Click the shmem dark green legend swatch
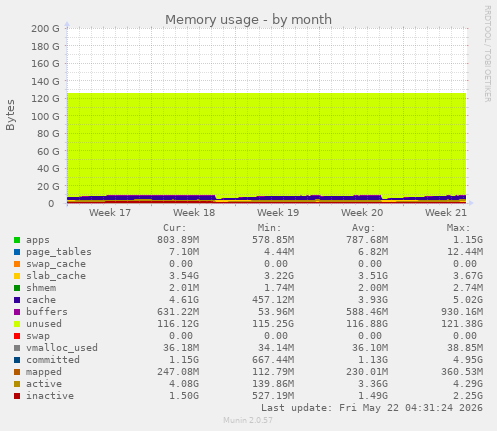497x431 pixels. [17, 288]
